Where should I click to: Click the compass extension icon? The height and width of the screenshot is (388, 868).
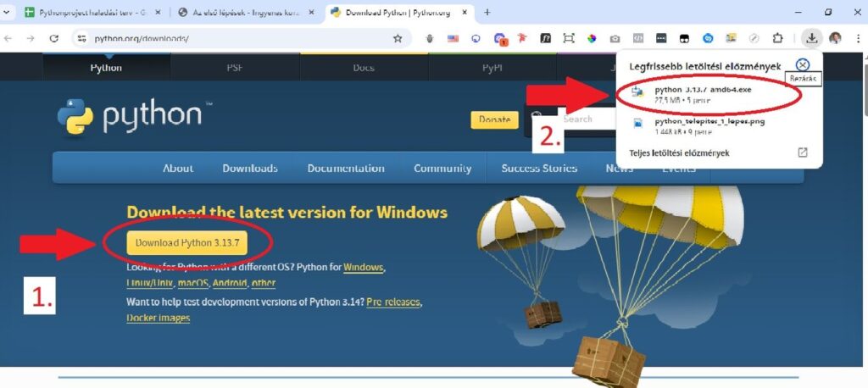[x=754, y=38]
